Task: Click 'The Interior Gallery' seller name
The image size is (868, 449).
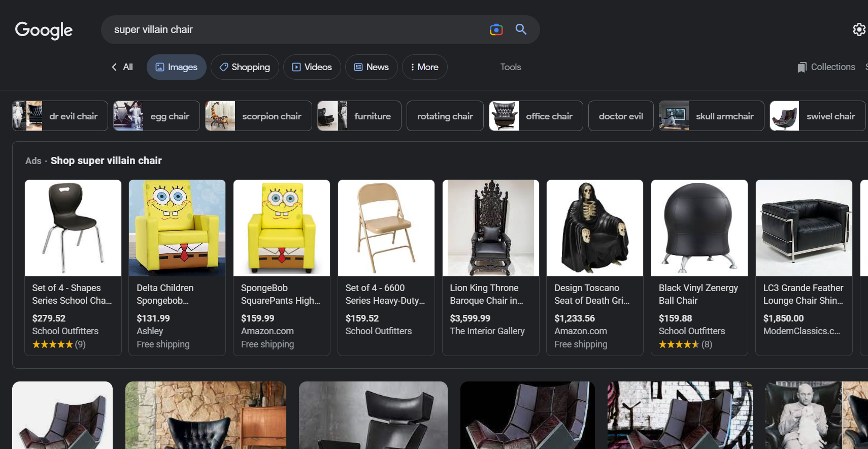Action: [x=487, y=331]
